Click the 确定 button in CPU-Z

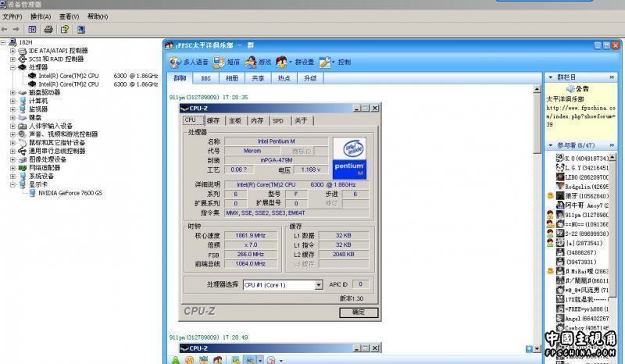(359, 312)
